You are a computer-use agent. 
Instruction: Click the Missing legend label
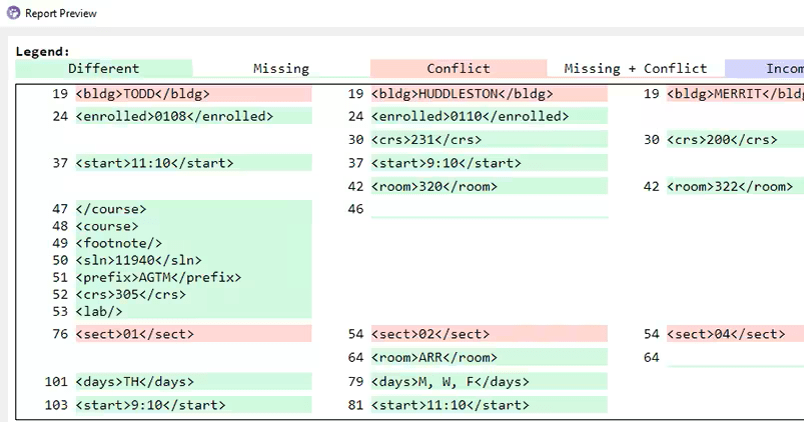[x=281, y=69]
